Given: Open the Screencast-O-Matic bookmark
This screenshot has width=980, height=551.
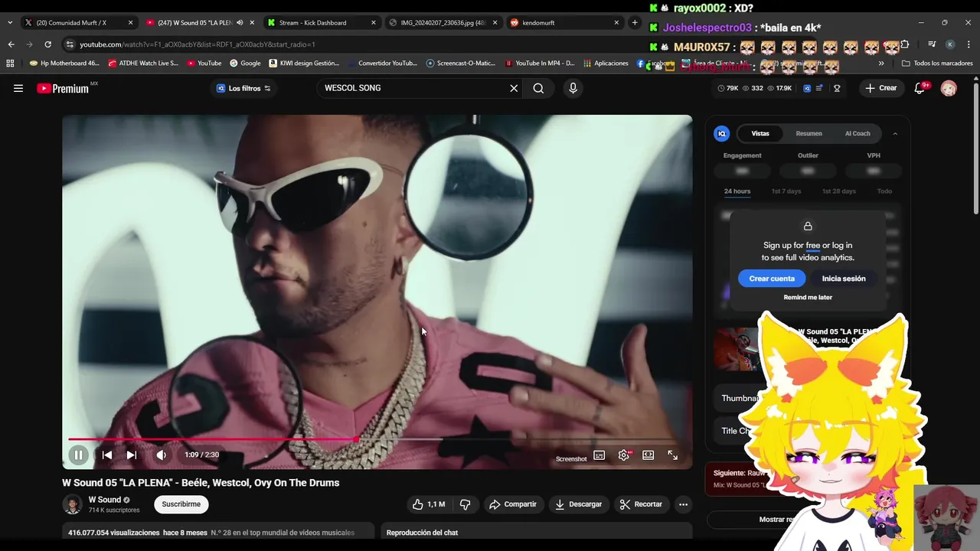Looking at the screenshot, I should tap(461, 64).
